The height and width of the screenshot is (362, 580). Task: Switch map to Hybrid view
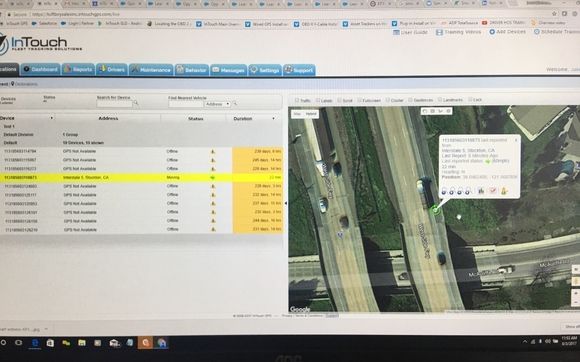[311, 114]
